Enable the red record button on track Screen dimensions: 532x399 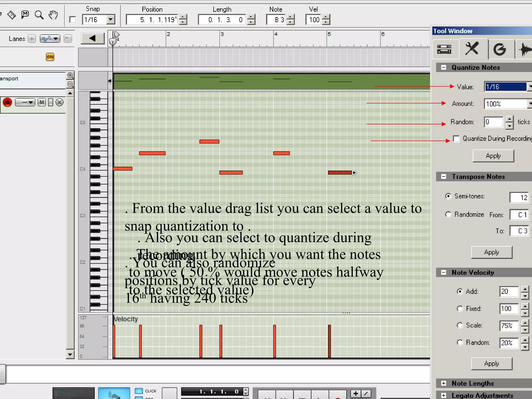[x=7, y=102]
